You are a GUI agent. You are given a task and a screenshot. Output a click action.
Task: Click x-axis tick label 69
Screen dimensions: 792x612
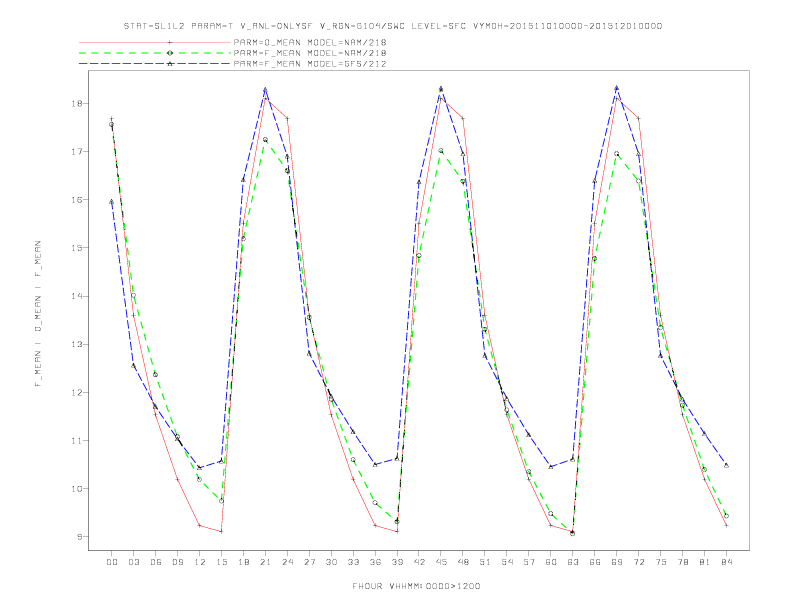pos(617,562)
